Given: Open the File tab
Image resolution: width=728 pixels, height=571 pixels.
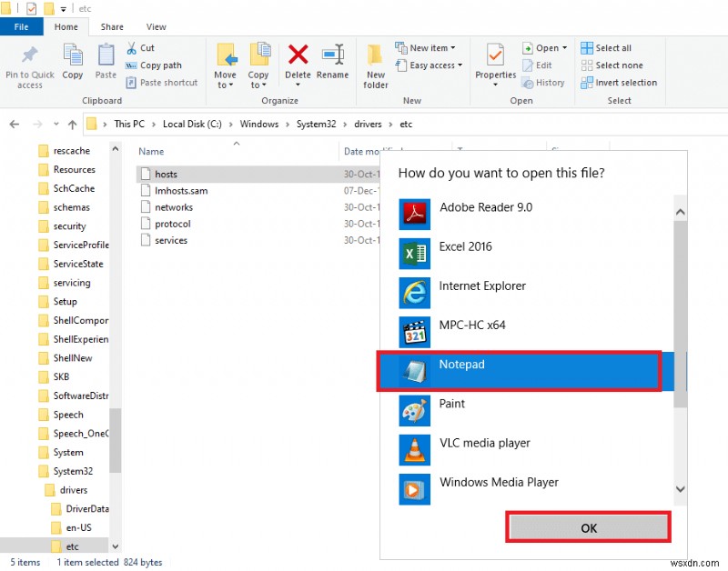Looking at the screenshot, I should [x=21, y=27].
